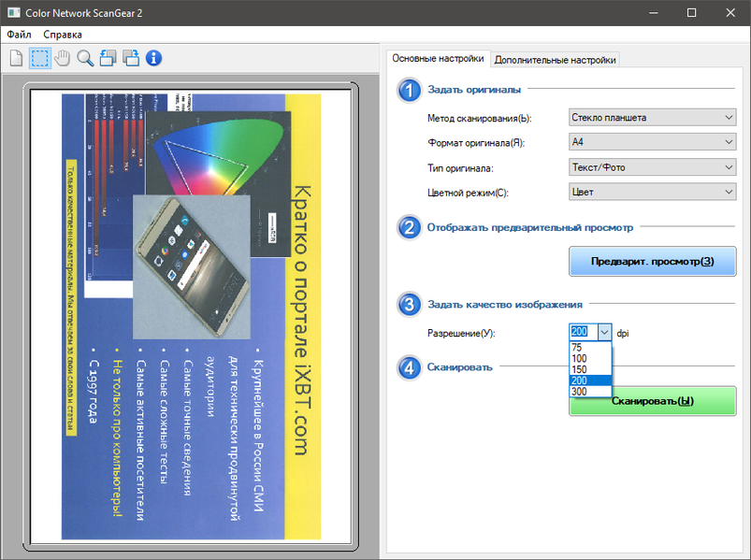The image size is (751, 560).
Task: Click the rotate left toolbar icon
Action: point(108,58)
